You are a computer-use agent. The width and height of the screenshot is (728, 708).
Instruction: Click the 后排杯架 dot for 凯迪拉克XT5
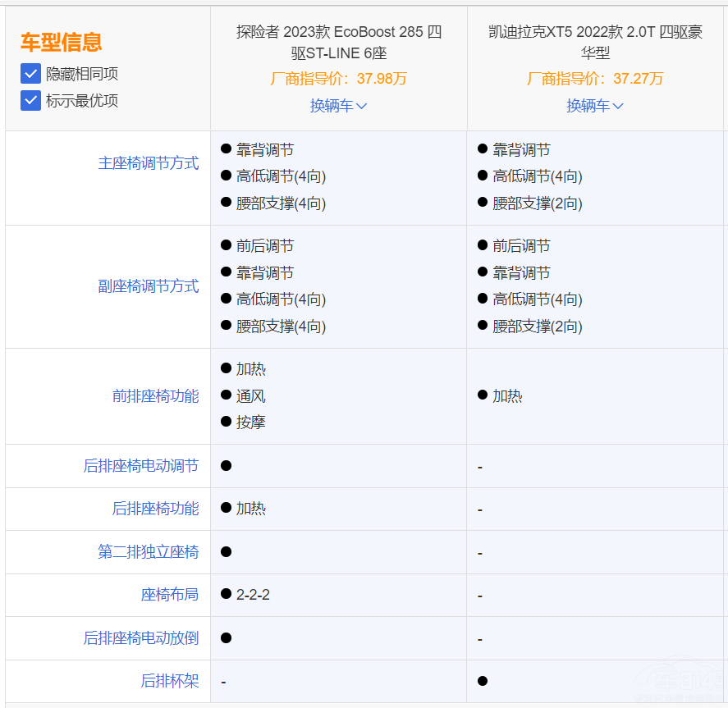483,681
